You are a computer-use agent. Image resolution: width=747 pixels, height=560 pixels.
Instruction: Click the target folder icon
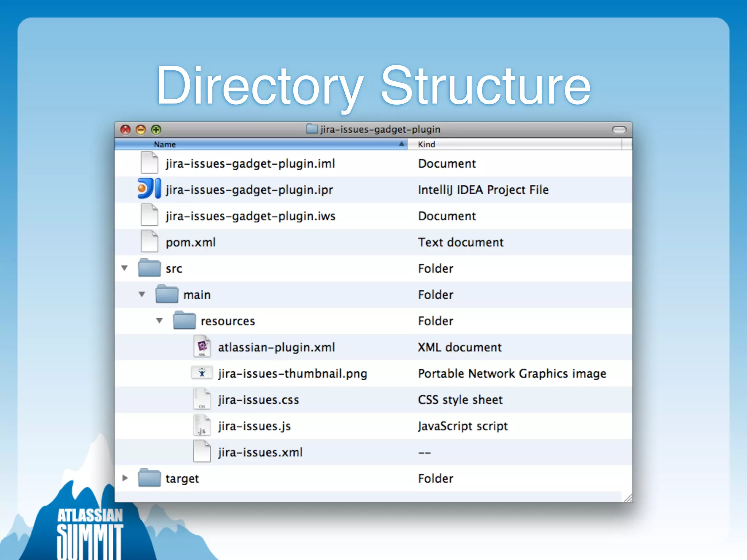149,478
